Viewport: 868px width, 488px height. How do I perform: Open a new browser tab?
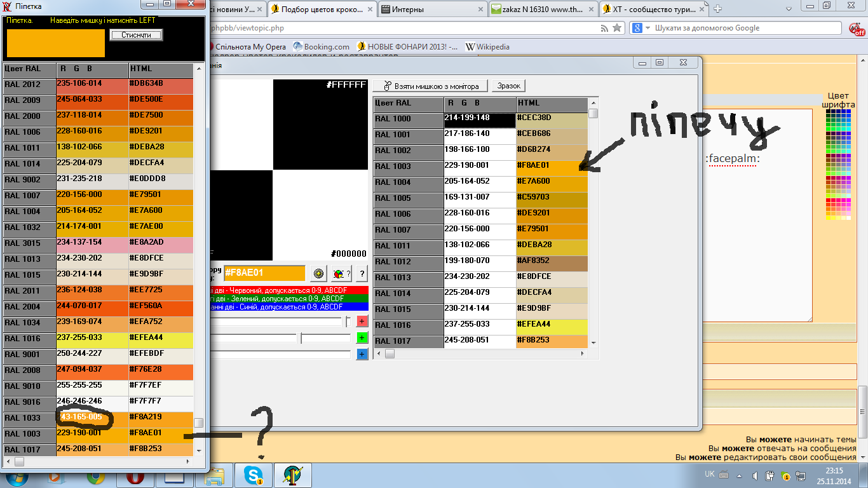tap(717, 9)
